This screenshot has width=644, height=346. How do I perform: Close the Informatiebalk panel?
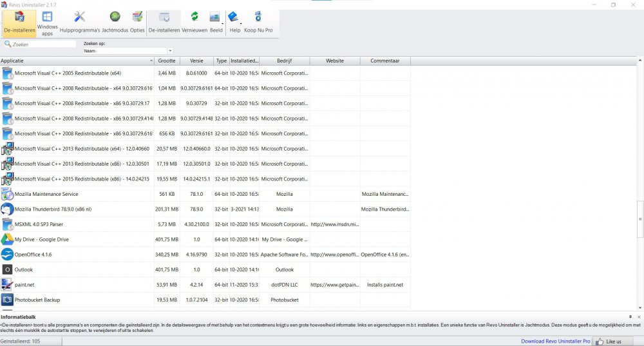click(x=638, y=317)
